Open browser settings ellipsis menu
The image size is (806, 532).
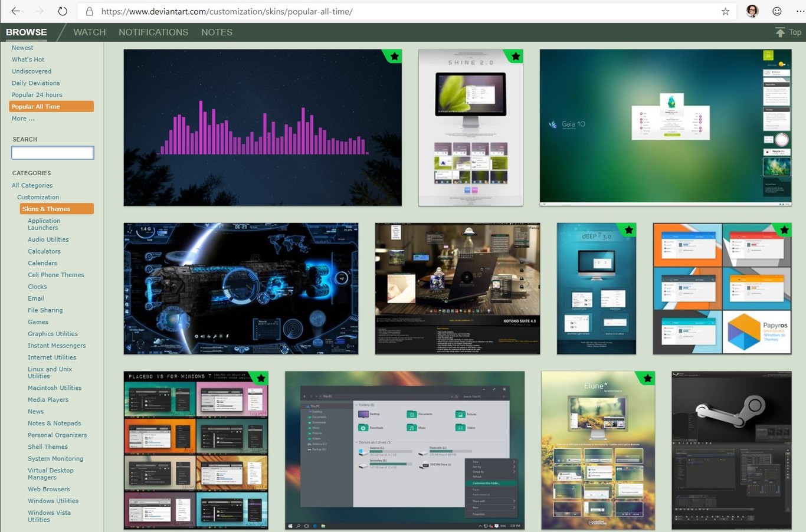click(x=799, y=11)
